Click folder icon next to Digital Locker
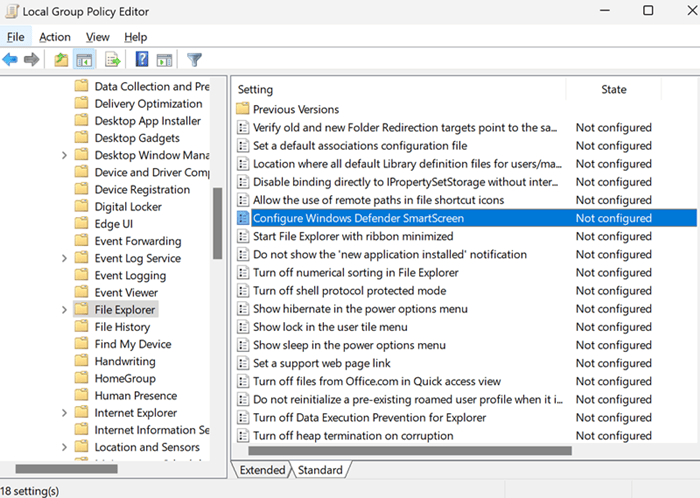The height and width of the screenshot is (498, 700). [81, 206]
